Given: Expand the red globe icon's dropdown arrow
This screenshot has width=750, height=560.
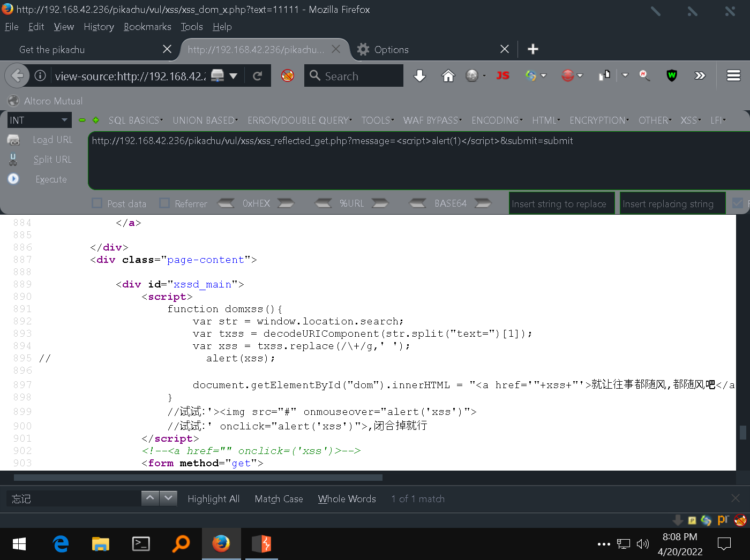Looking at the screenshot, I should (580, 75).
